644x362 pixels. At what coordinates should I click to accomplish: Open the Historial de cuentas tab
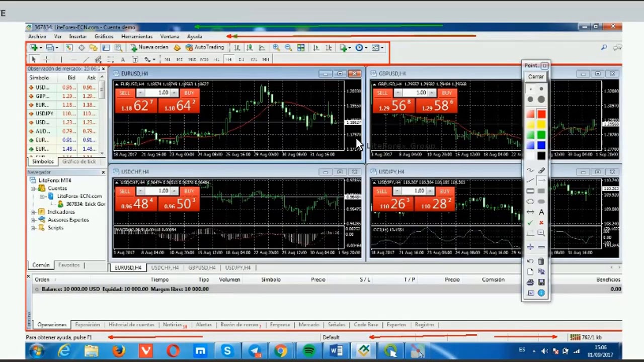pyautogui.click(x=131, y=325)
